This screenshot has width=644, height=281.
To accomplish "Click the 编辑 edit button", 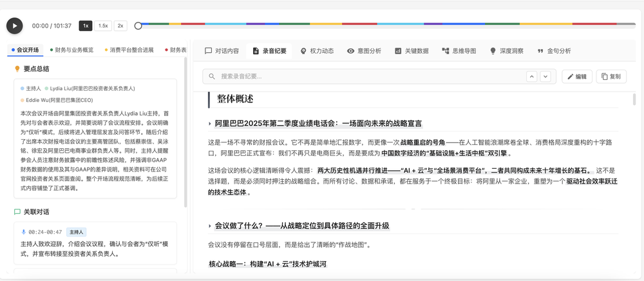I will pyautogui.click(x=577, y=76).
